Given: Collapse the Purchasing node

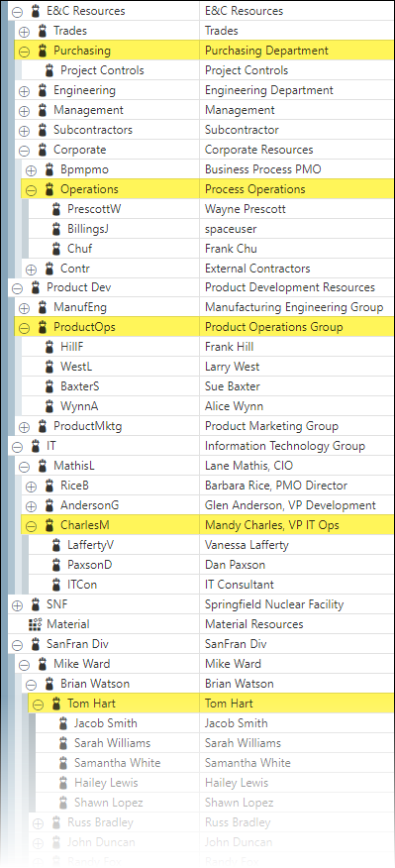Looking at the screenshot, I should pos(24,52).
